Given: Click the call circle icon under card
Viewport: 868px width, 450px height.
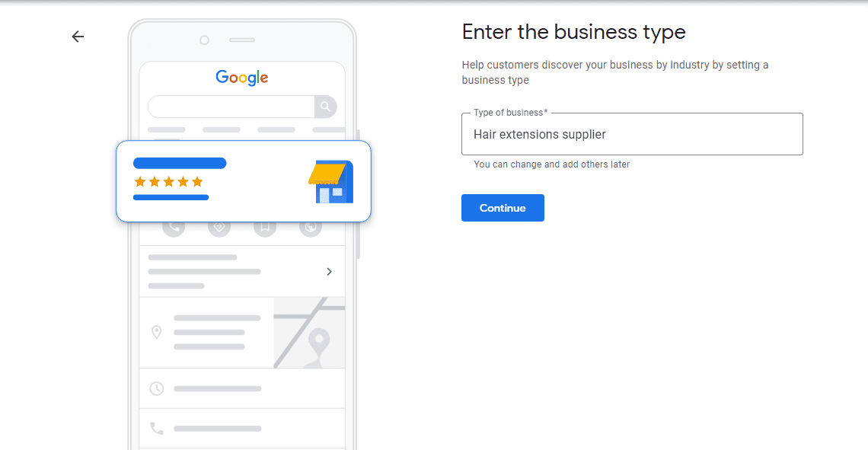Looking at the screenshot, I should pyautogui.click(x=174, y=227).
